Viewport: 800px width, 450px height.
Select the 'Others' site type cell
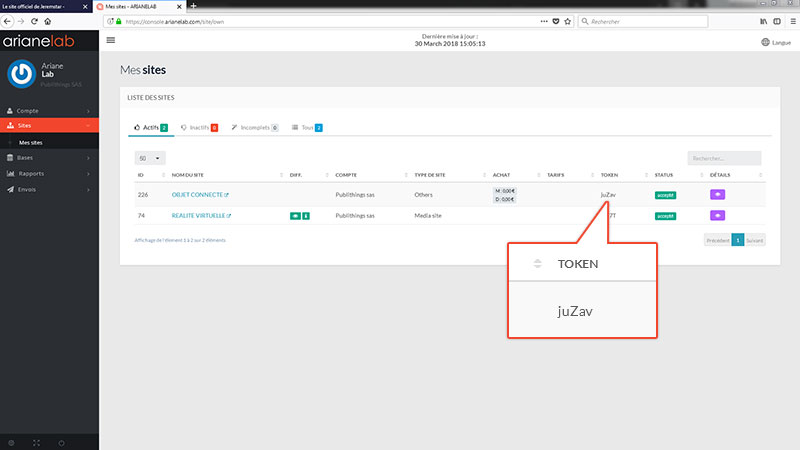(x=423, y=195)
